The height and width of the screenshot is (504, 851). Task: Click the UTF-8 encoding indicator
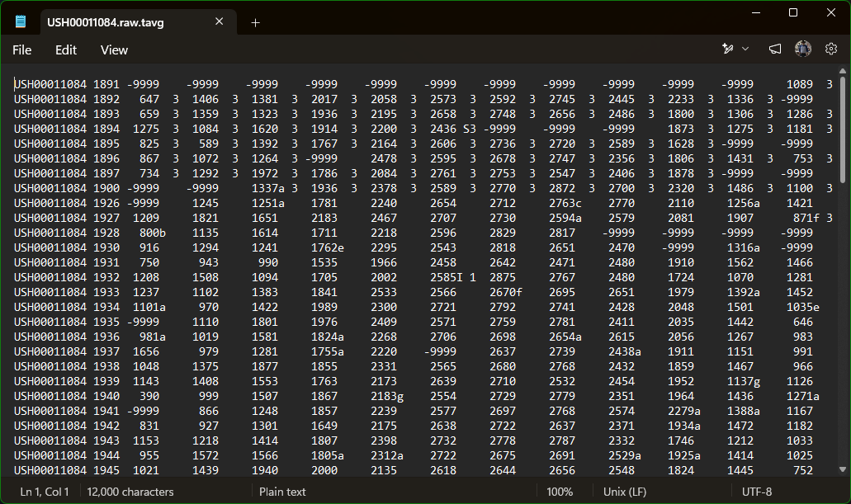click(757, 492)
